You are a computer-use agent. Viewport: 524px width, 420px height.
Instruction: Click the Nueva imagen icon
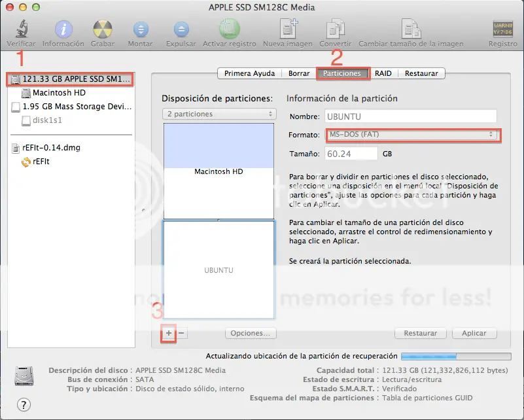288,28
